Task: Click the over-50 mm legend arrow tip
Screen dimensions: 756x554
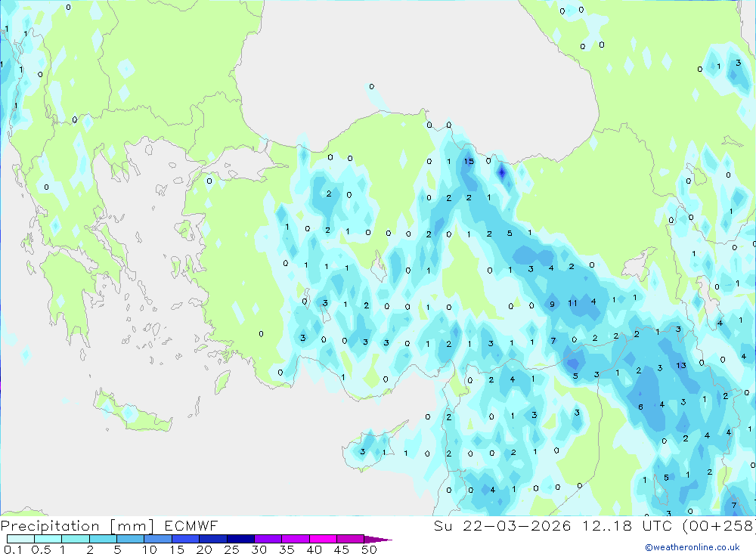Action: tap(378, 540)
